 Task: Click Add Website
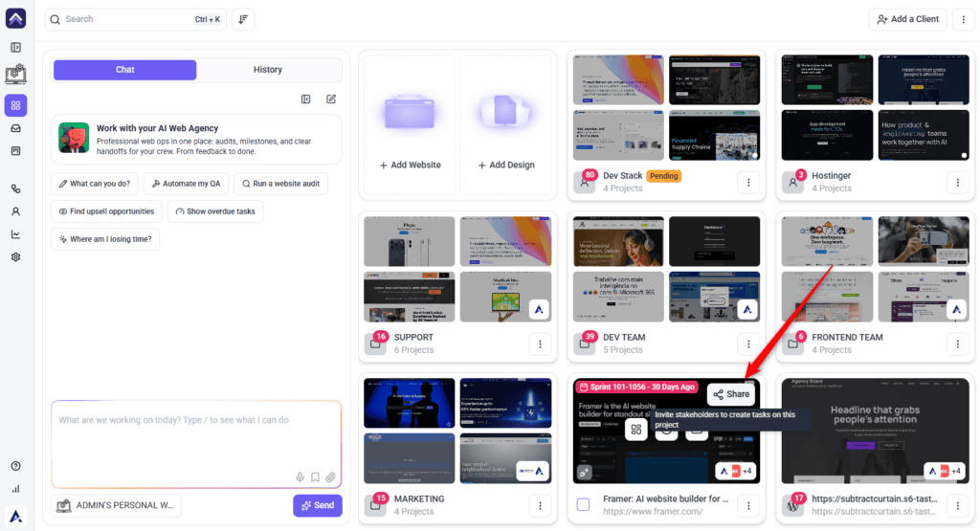(410, 124)
